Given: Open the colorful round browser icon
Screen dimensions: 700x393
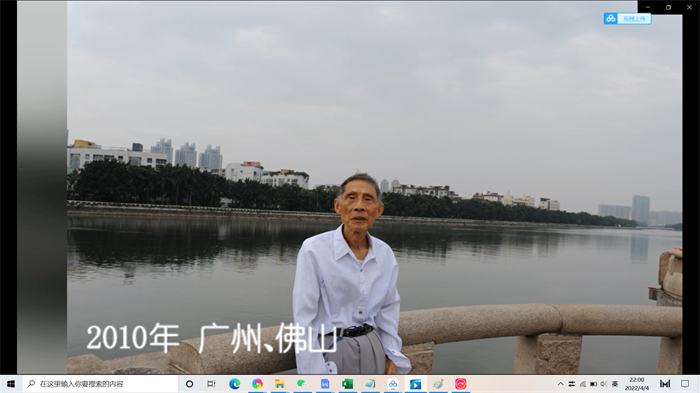Looking at the screenshot, I should tap(257, 384).
